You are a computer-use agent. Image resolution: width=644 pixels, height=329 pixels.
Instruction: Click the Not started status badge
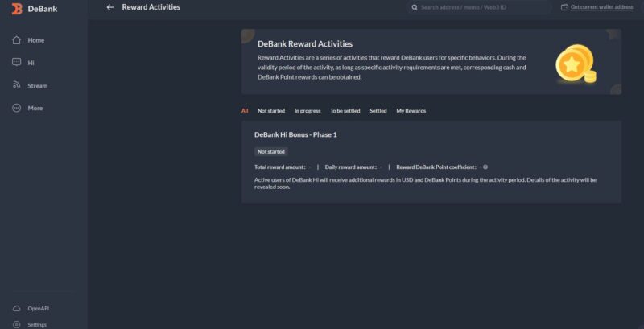pyautogui.click(x=271, y=152)
